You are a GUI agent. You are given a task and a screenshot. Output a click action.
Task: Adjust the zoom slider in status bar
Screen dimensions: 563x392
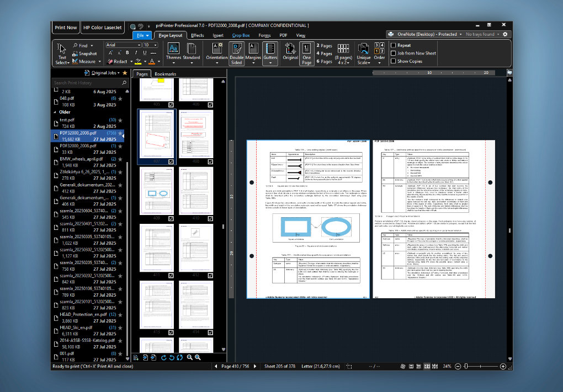coord(466,366)
